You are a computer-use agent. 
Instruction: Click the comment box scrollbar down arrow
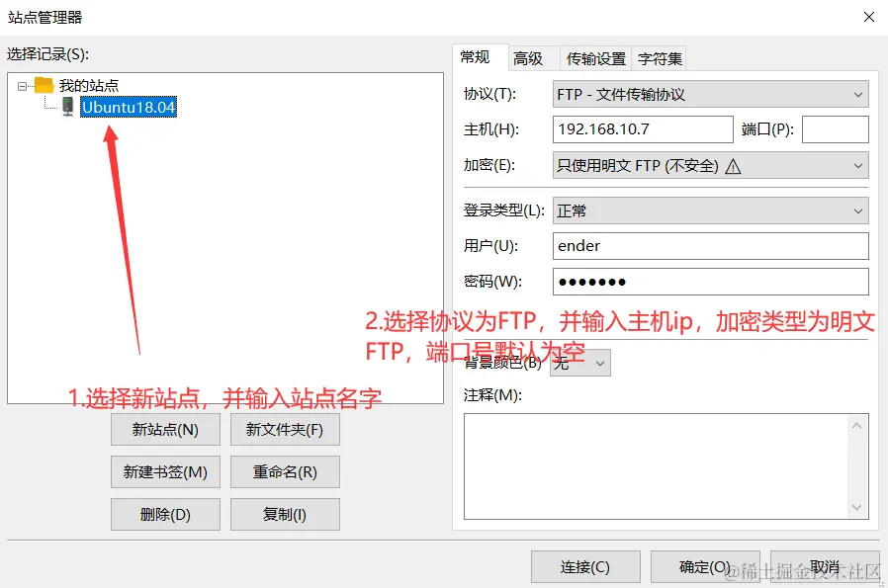pos(856,506)
